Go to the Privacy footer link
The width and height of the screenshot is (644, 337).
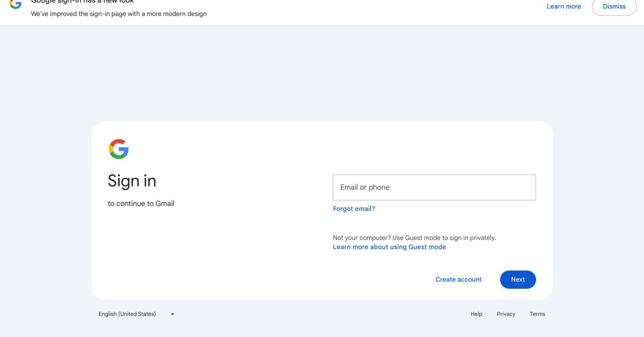click(506, 314)
